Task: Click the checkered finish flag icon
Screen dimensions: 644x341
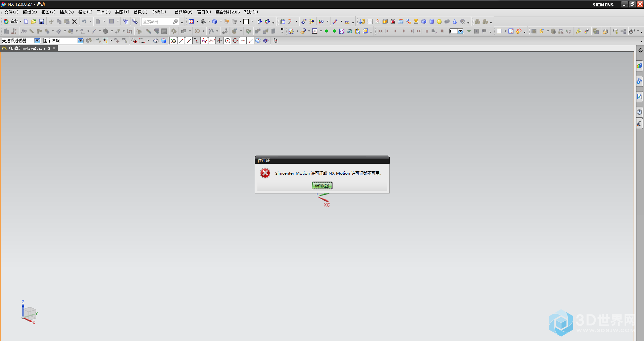Action: (x=484, y=31)
